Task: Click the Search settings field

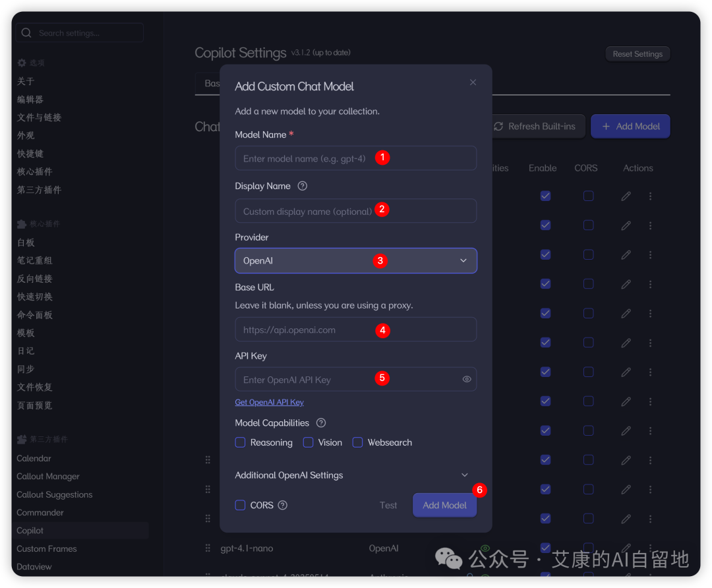Action: point(80,33)
